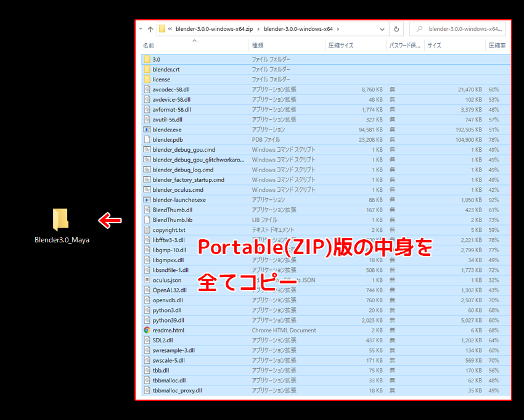Select the blender_debug_gpu.cmd script icon
Screen dimensions: 524x420
tap(147, 149)
